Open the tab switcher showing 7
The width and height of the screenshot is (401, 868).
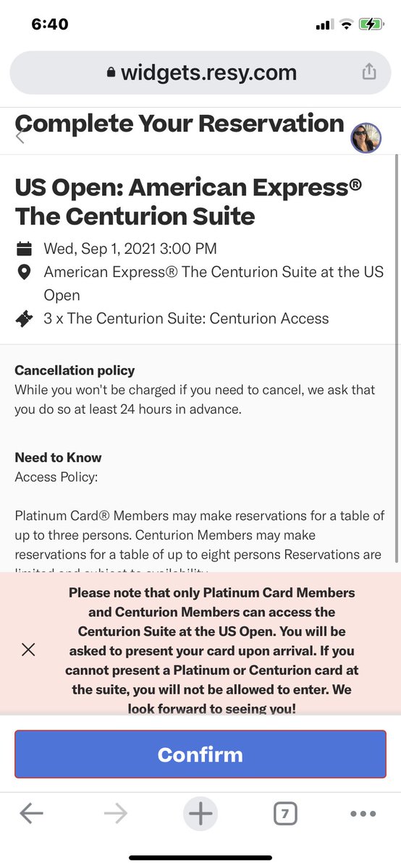point(285,814)
